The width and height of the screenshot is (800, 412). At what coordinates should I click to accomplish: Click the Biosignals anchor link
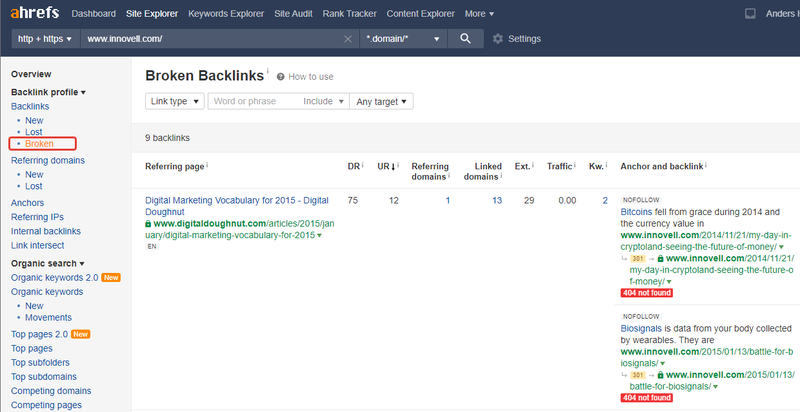641,328
